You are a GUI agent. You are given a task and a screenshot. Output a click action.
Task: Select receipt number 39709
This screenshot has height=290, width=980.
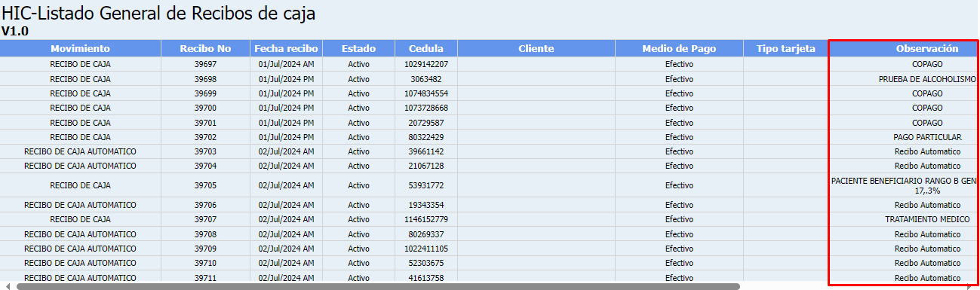(205, 249)
